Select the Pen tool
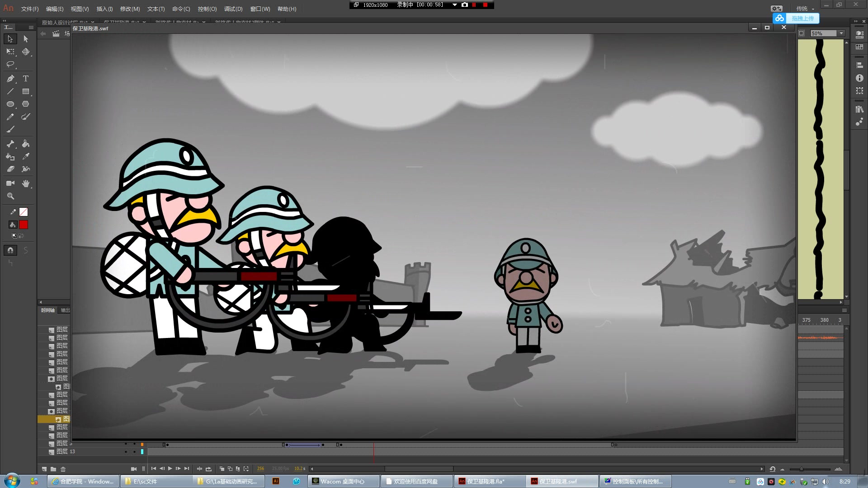This screenshot has width=868, height=488. (10, 79)
